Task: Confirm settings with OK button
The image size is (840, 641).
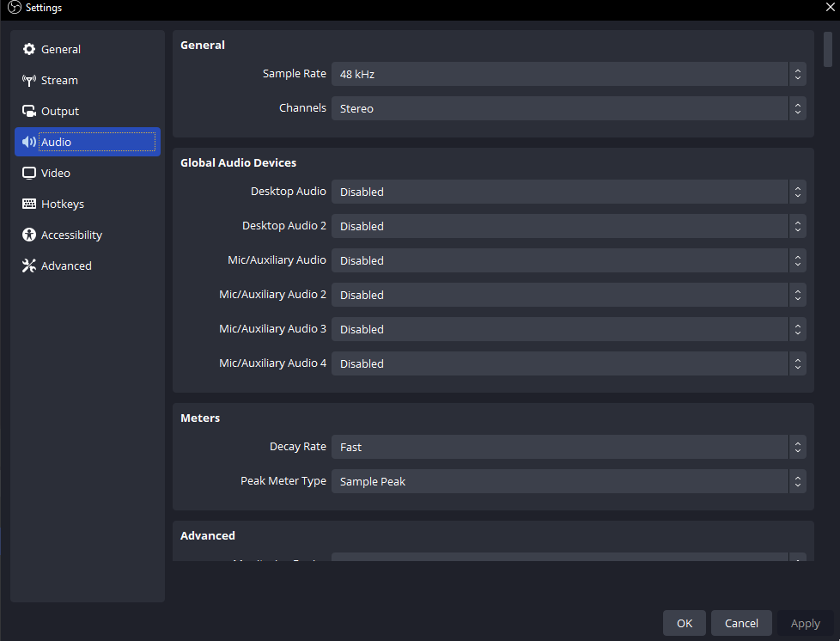Action: 684,623
